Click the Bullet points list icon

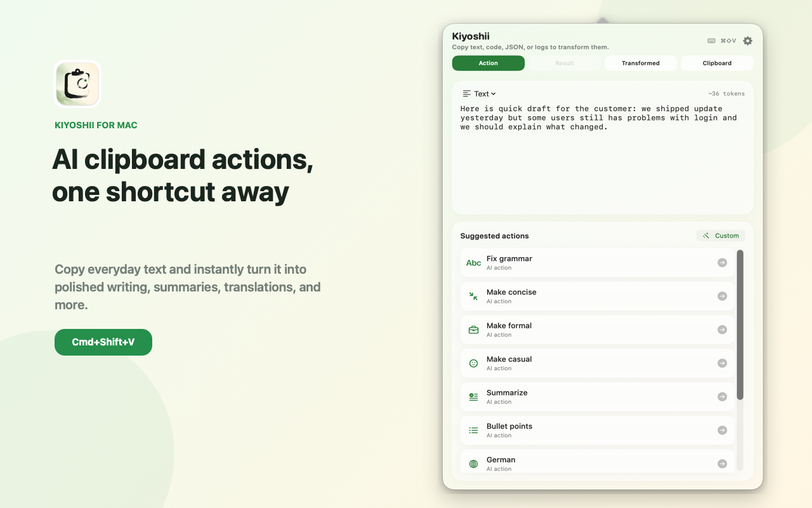473,430
